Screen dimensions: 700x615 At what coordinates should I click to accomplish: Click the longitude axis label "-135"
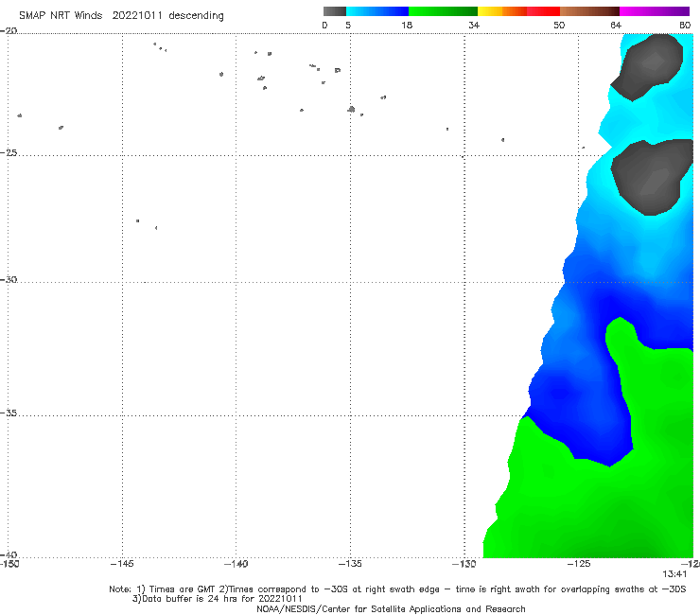(350, 564)
